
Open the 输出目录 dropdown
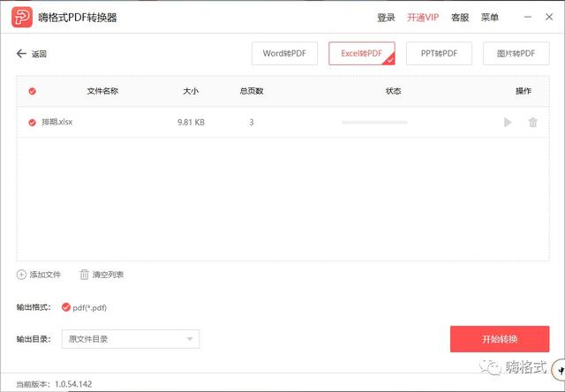click(131, 339)
